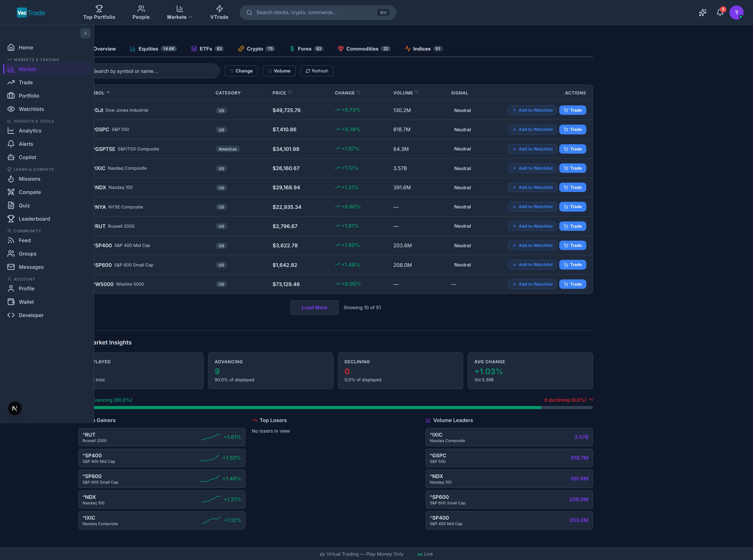Open Groups from sidebar
This screenshot has height=560, width=753.
tap(47, 254)
